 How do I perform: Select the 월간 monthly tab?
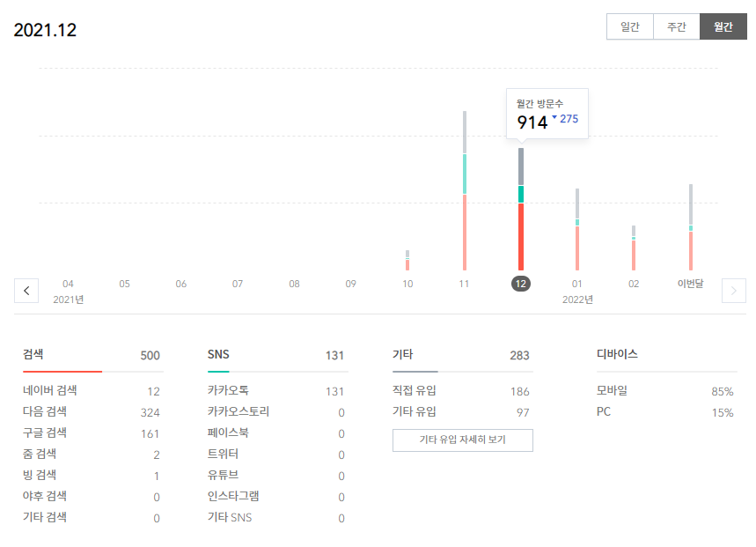723,26
